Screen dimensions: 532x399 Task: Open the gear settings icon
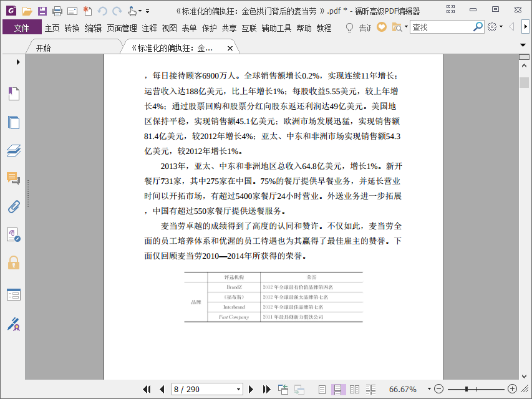pos(492,27)
